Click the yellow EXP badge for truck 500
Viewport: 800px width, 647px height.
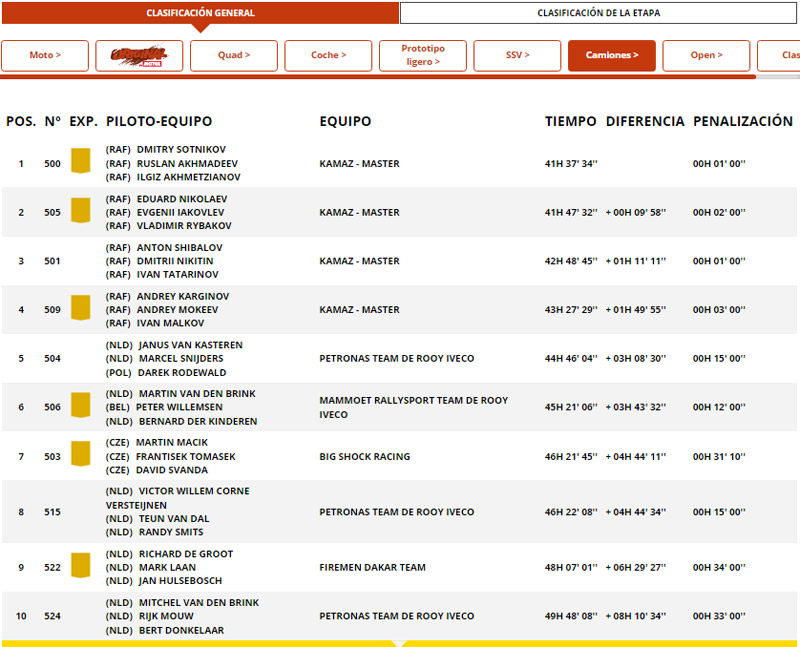pyautogui.click(x=80, y=162)
